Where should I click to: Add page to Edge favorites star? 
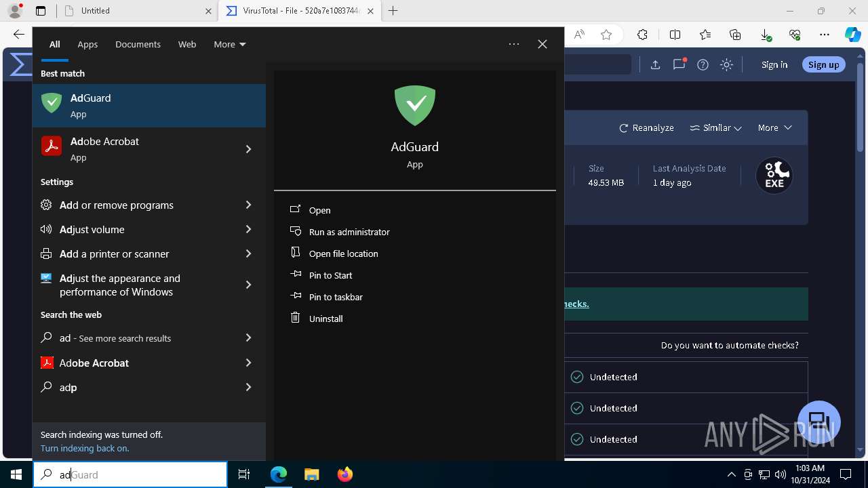[x=606, y=35]
